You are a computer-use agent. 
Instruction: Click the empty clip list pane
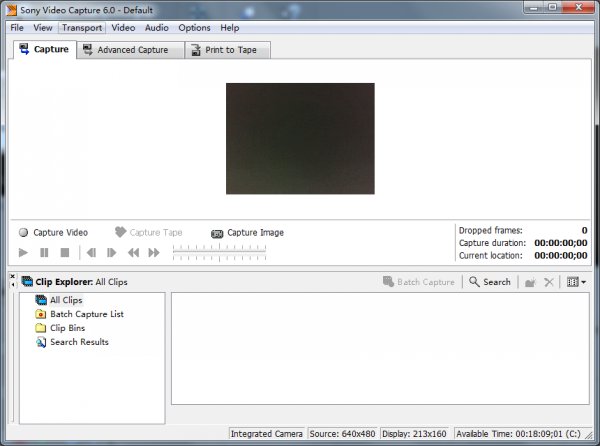(380, 348)
